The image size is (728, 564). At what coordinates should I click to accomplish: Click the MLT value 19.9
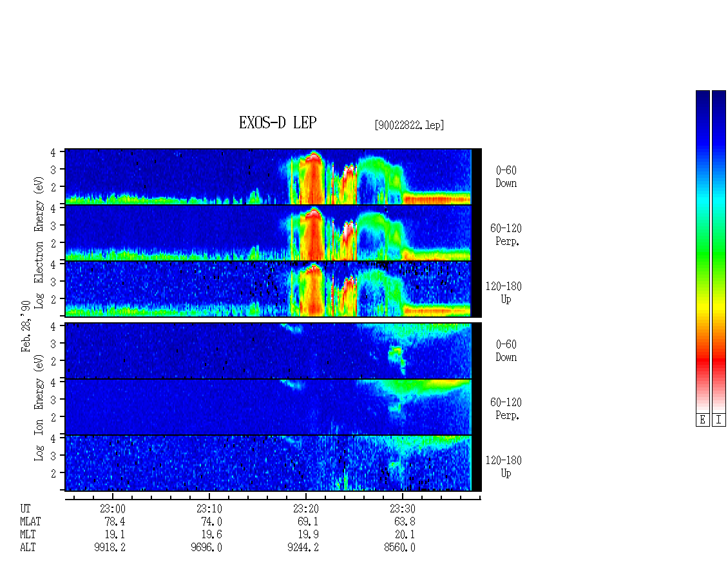(308, 535)
